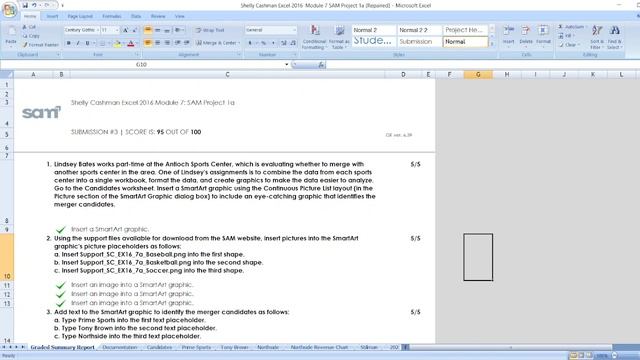Click the Name Box showing G10
The width and height of the screenshot is (640, 360).
(x=142, y=64)
